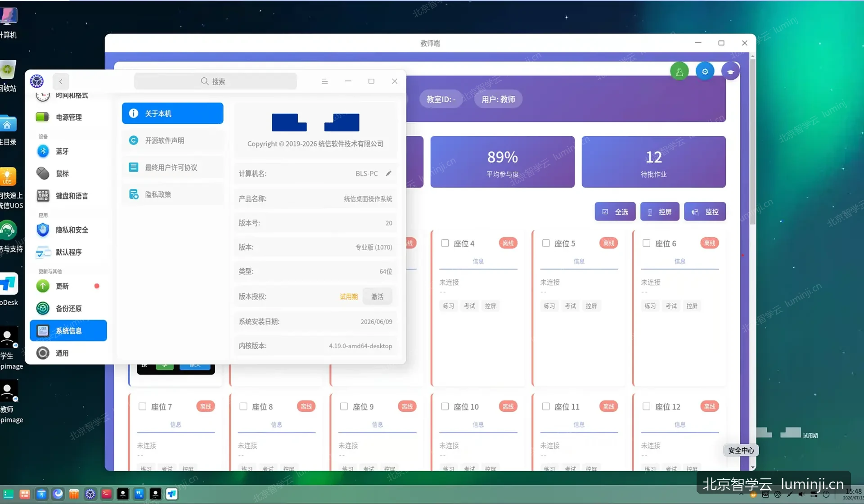Check the Seat 5 checkbox
This screenshot has width=864, height=504.
(545, 243)
